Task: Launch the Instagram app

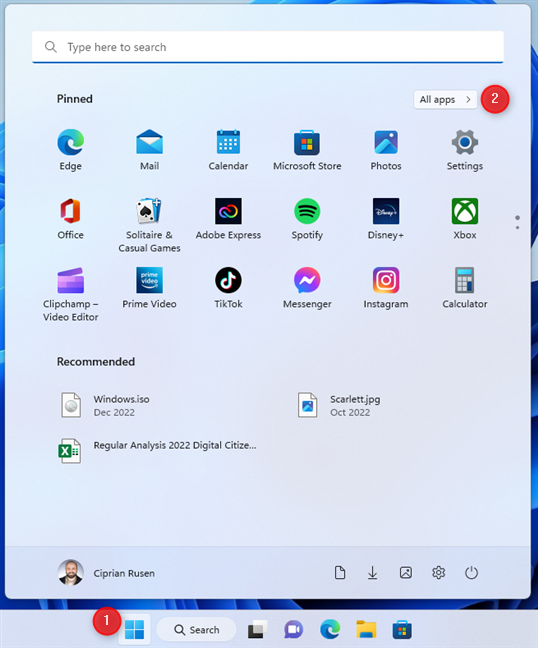Action: point(386,288)
